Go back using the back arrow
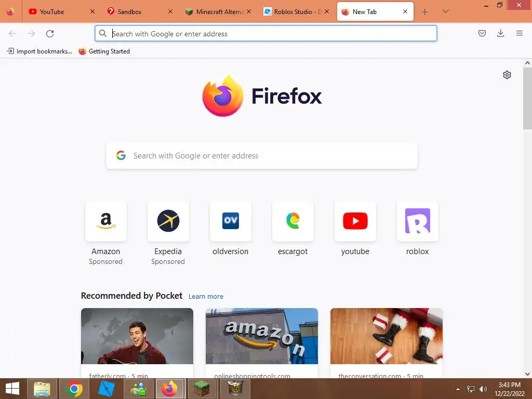 click(x=12, y=34)
